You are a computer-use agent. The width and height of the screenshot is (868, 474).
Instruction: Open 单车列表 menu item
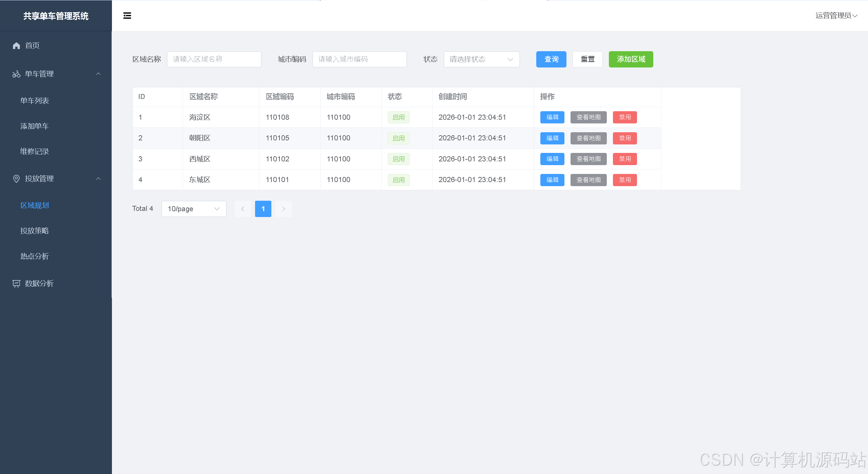click(35, 101)
